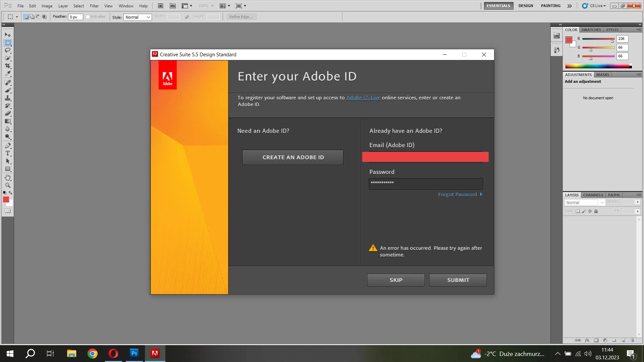Click the Create an Adobe ID button
Viewport: 644px width, 362px height.
click(293, 157)
